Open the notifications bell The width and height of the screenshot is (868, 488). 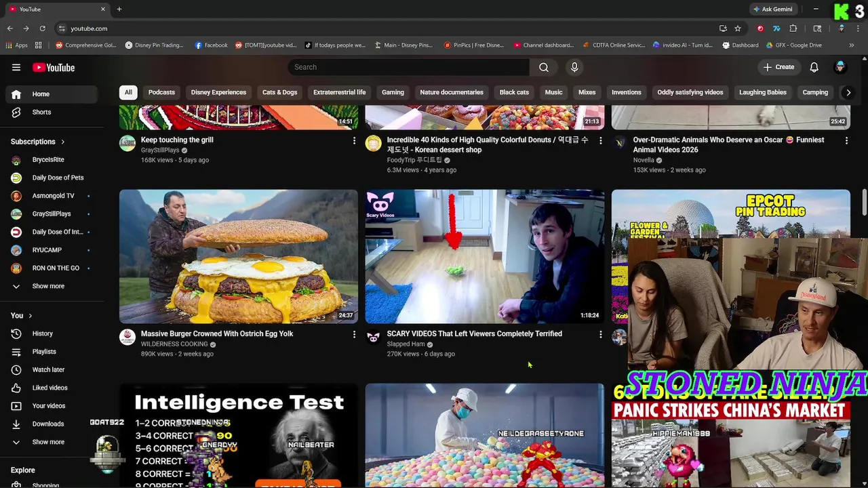pos(814,67)
